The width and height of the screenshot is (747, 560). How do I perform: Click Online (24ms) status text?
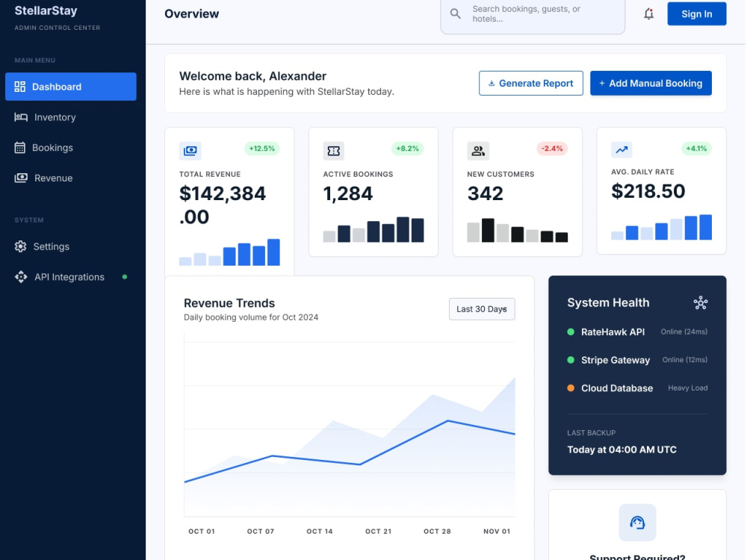(684, 332)
